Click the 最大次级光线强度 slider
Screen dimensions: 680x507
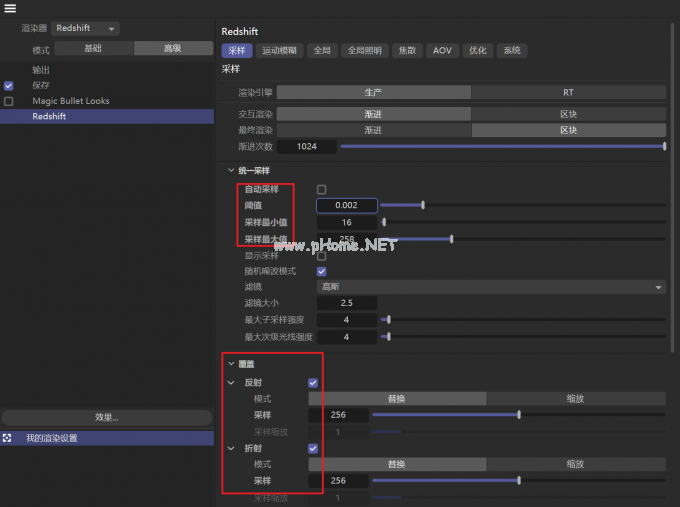(x=523, y=337)
